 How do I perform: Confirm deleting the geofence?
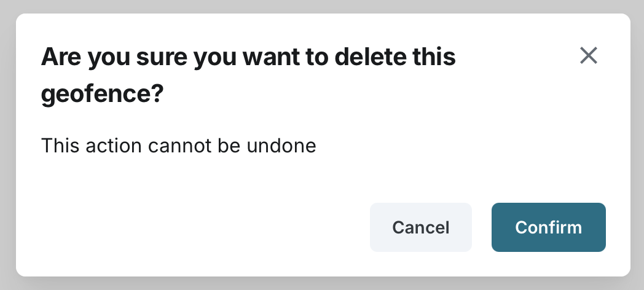(x=548, y=227)
